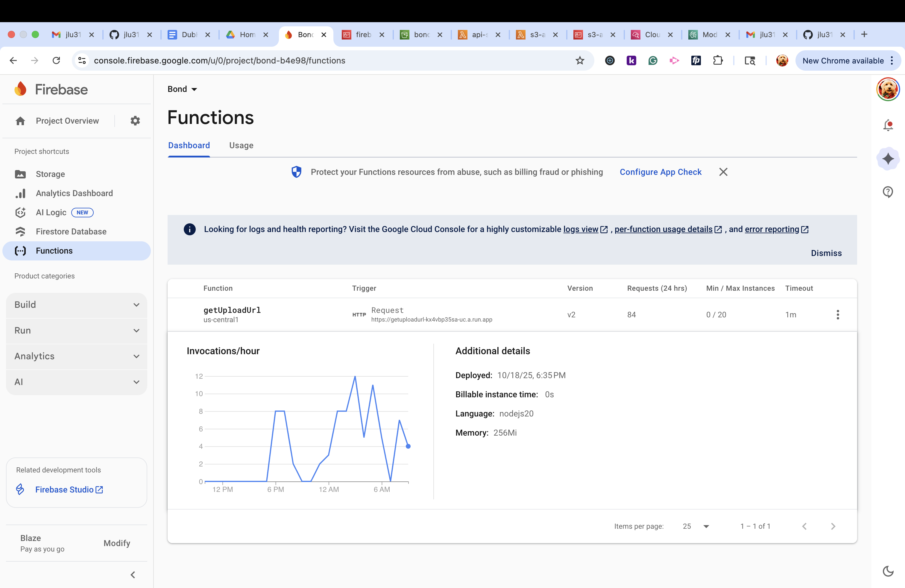
Task: Close the App Check banner
Action: pyautogui.click(x=723, y=172)
